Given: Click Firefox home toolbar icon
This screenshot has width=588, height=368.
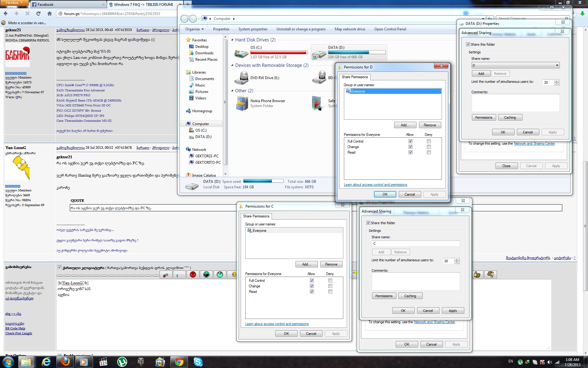Looking at the screenshot, I should point(49,13).
